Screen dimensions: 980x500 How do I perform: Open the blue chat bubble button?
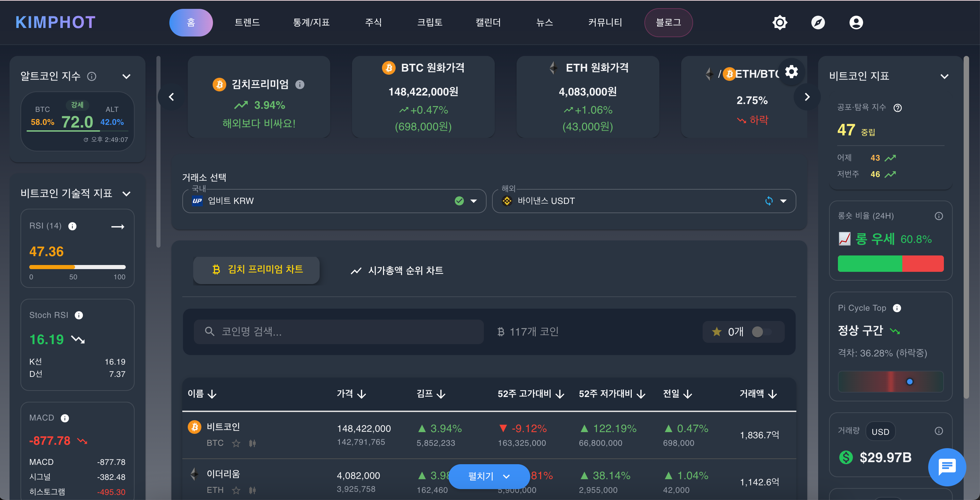[x=947, y=467]
